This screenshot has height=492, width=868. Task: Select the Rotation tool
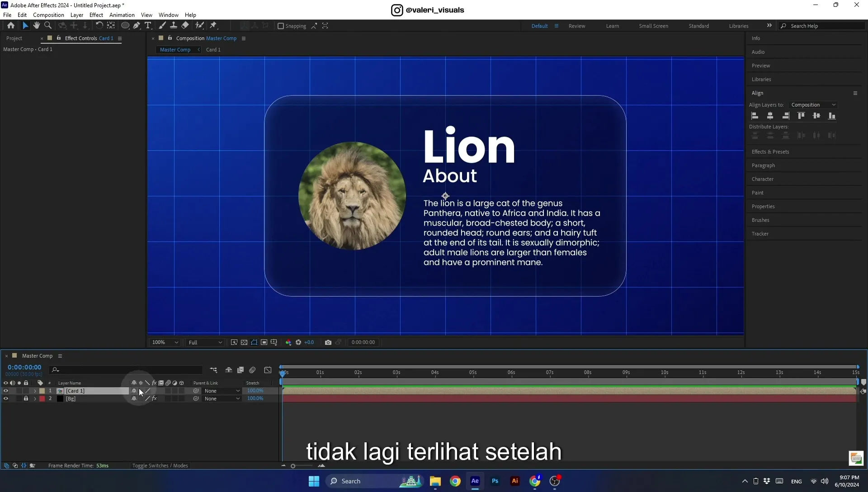click(99, 26)
